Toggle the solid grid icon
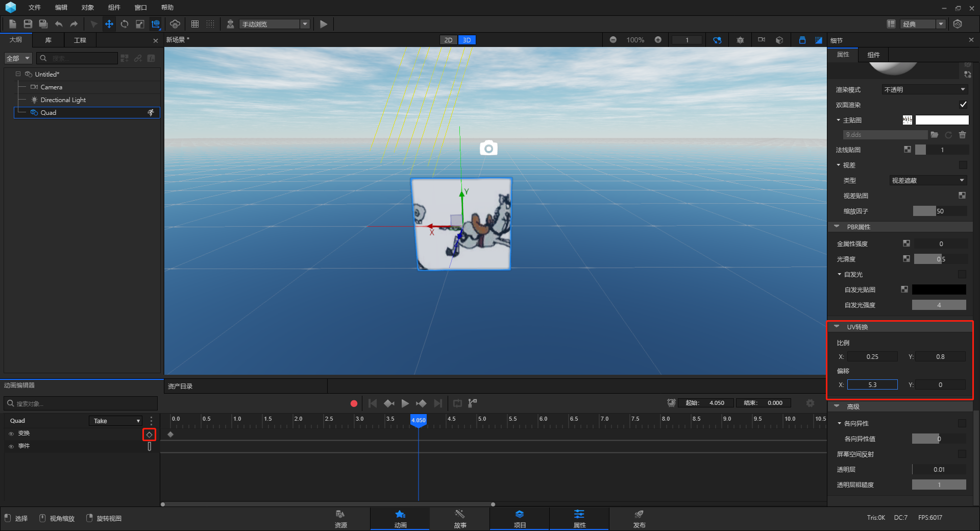The width and height of the screenshot is (980, 531). (x=195, y=24)
